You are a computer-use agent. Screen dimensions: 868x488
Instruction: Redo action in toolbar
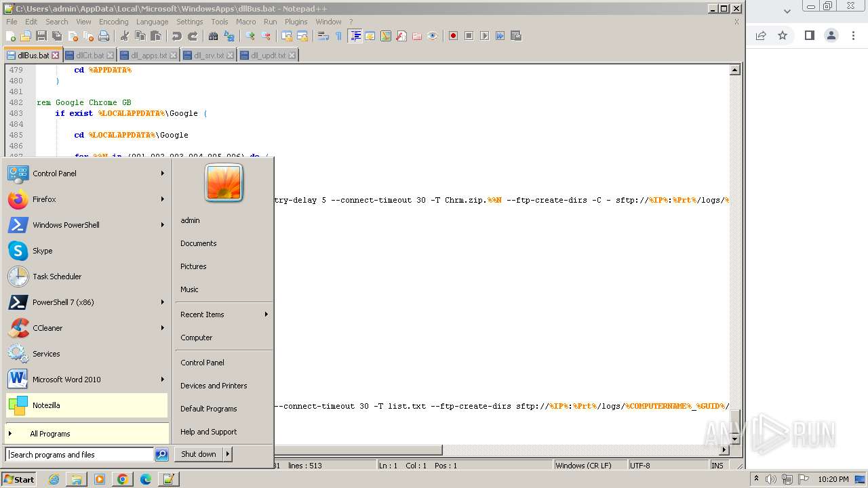193,36
